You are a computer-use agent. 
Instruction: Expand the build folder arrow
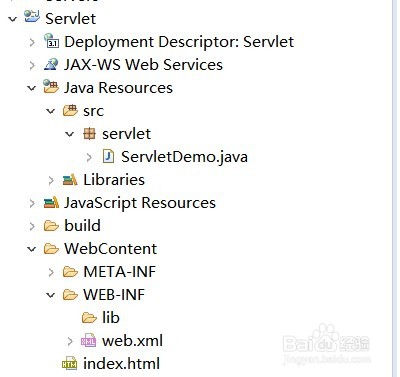point(32,226)
